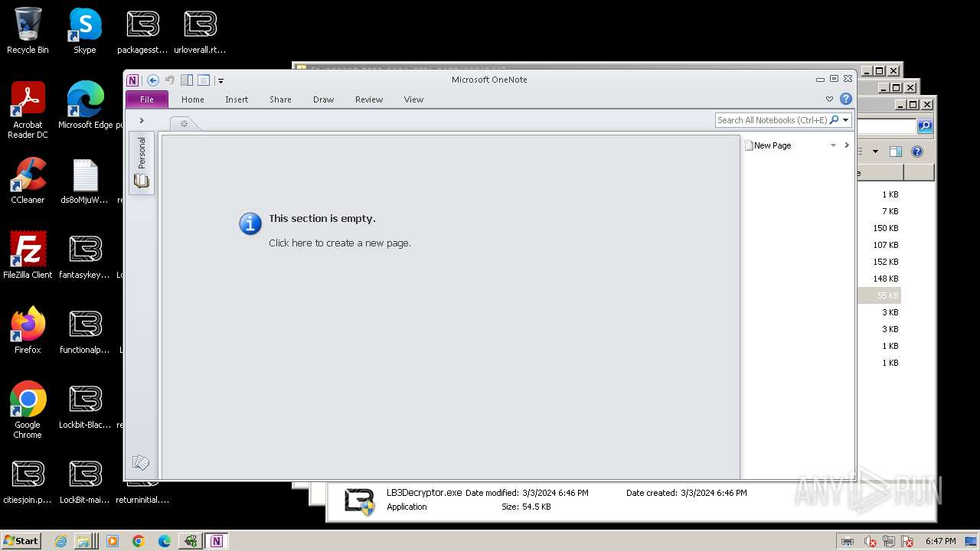Select the urloverall.rt file icon

[x=200, y=31]
